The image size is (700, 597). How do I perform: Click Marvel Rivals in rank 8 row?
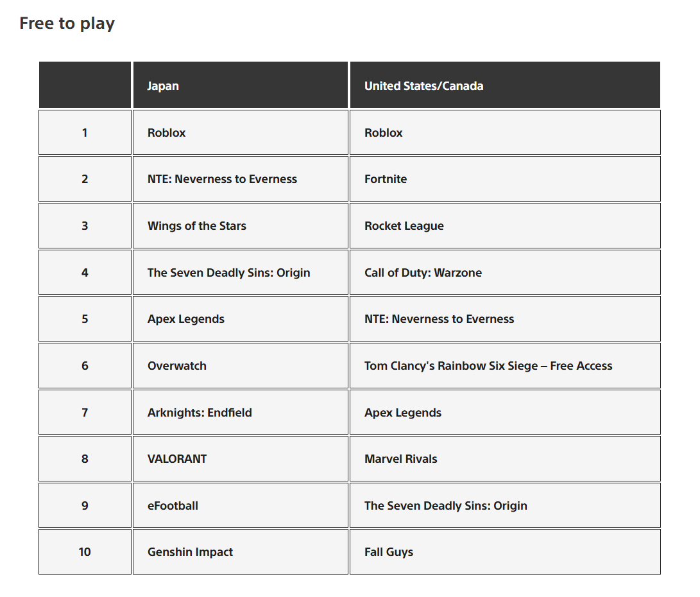[505, 458]
